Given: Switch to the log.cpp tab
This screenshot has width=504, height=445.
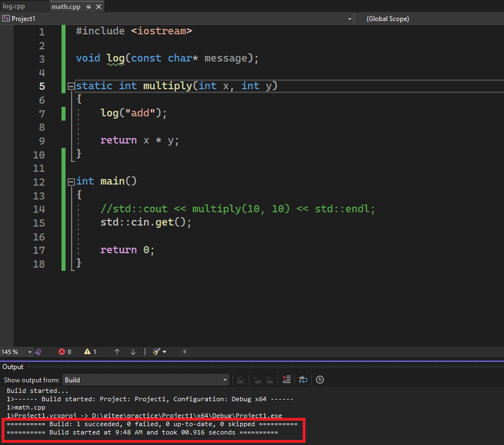Looking at the screenshot, I should 14,6.
